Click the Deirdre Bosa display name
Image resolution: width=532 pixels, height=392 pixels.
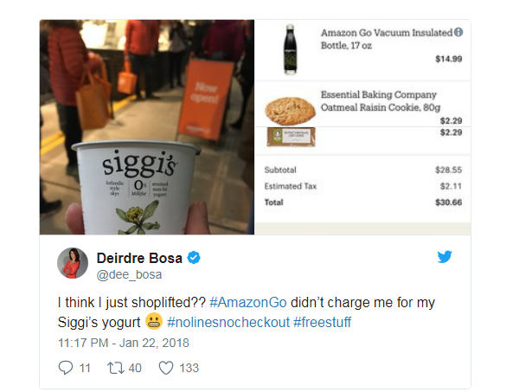click(x=139, y=258)
